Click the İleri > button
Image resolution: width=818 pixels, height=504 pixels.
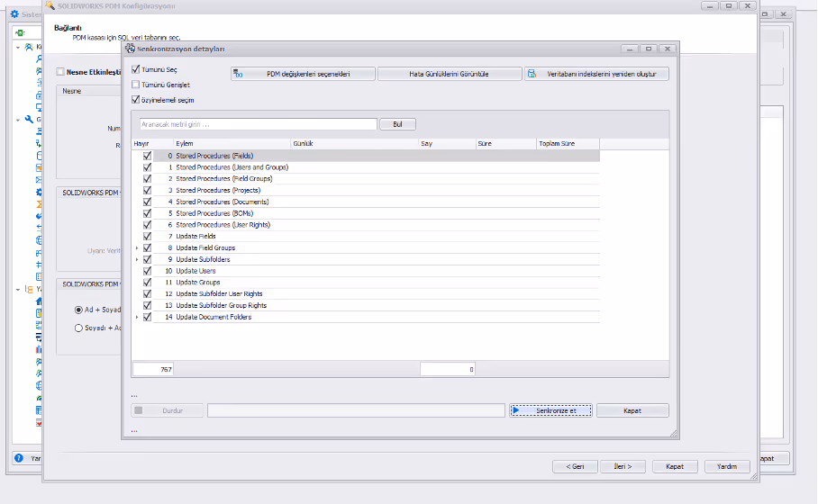[623, 466]
